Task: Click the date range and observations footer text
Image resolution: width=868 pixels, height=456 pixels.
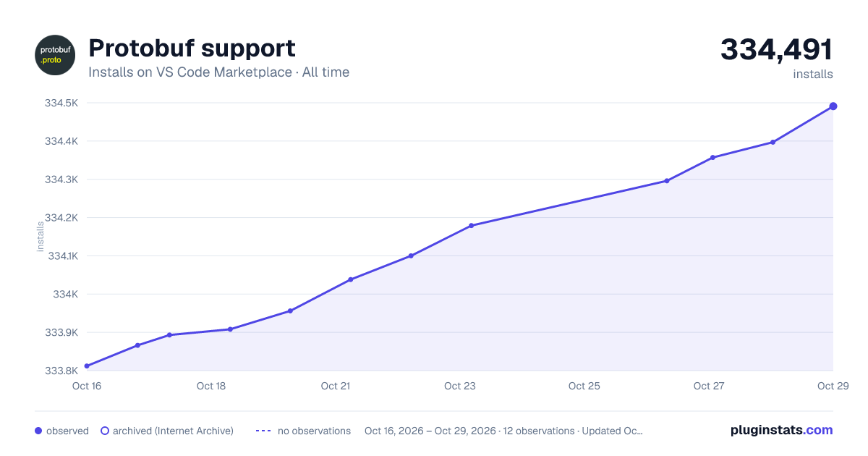Action: (503, 431)
